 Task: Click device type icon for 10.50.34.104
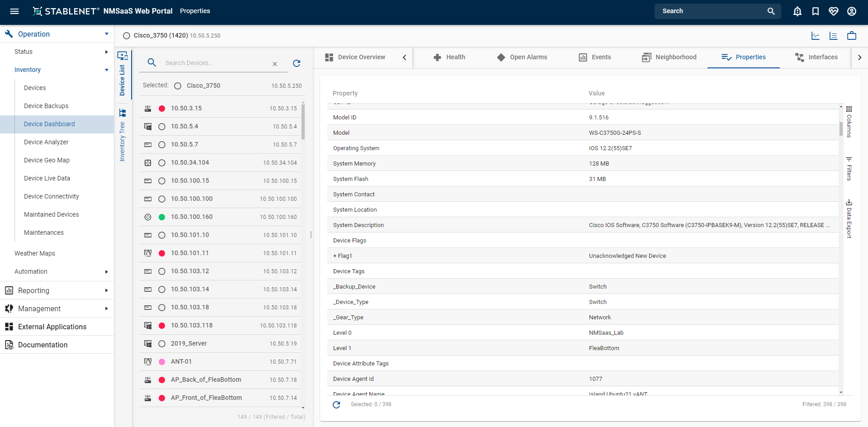(x=148, y=163)
